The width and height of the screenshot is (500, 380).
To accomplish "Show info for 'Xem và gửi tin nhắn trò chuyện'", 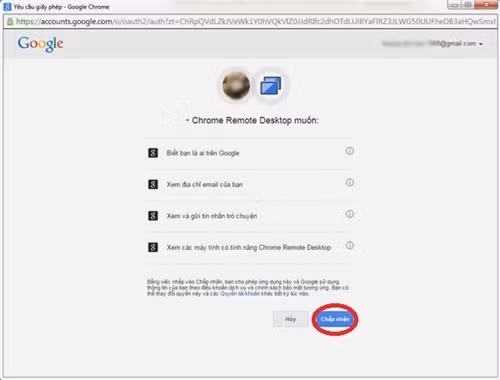I will [x=350, y=214].
